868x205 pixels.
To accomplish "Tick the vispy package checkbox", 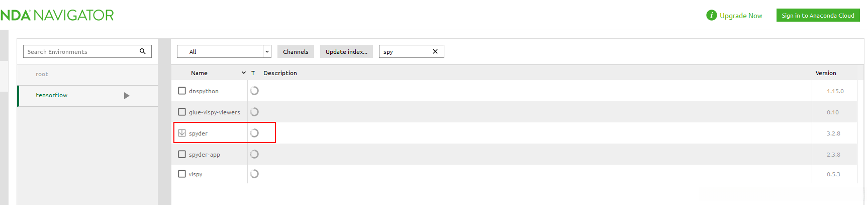I will click(182, 174).
